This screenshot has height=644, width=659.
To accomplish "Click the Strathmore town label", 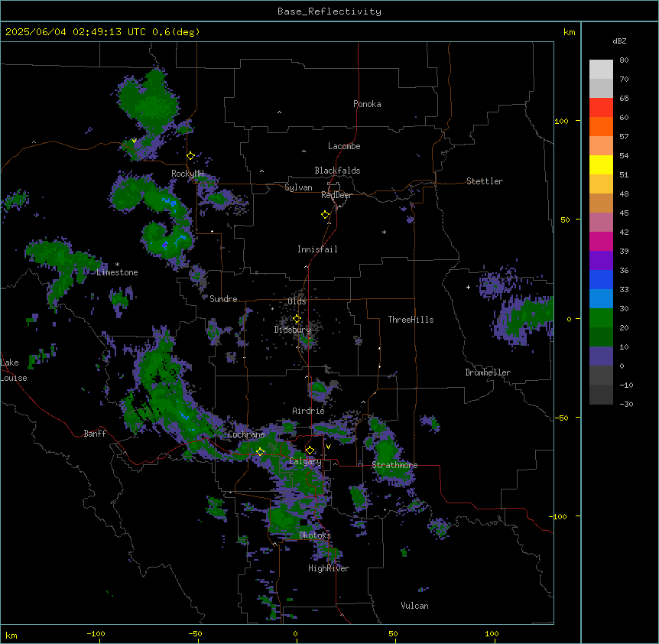I will [x=394, y=465].
